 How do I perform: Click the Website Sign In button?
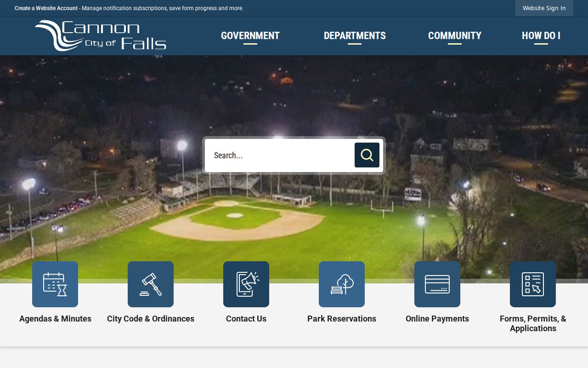point(544,8)
